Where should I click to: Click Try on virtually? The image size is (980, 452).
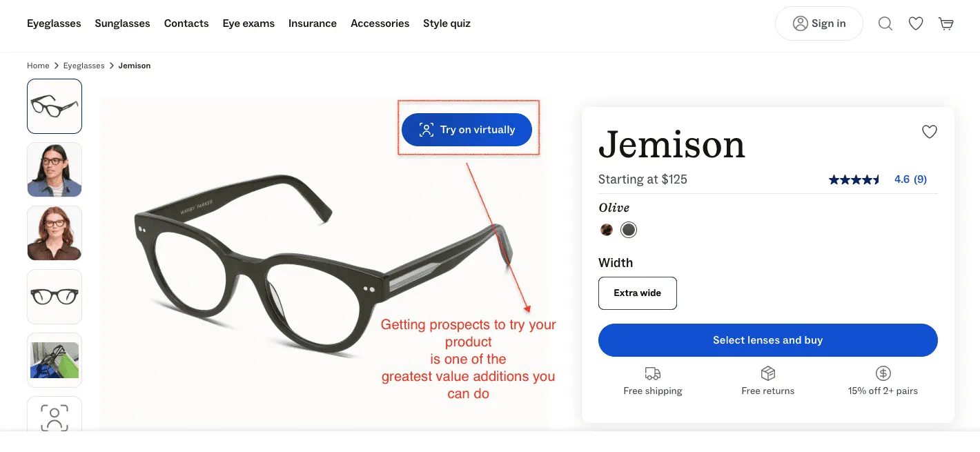467,130
